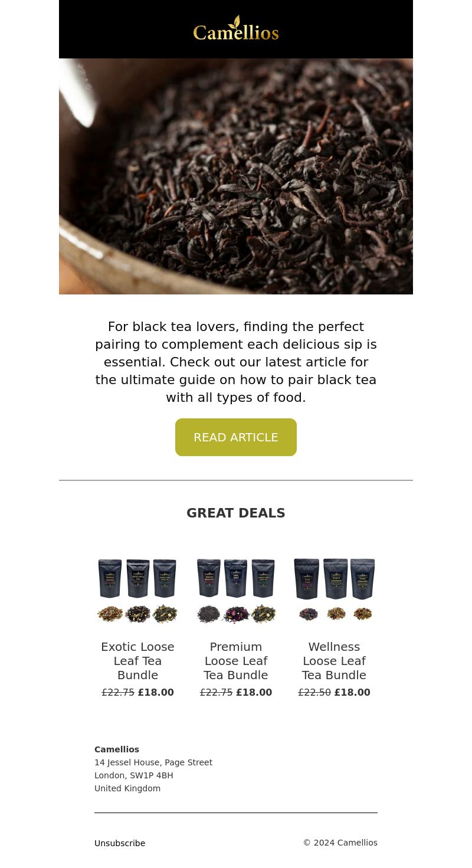
Task: Open the black tea leaves hero image
Action: pyautogui.click(x=236, y=176)
